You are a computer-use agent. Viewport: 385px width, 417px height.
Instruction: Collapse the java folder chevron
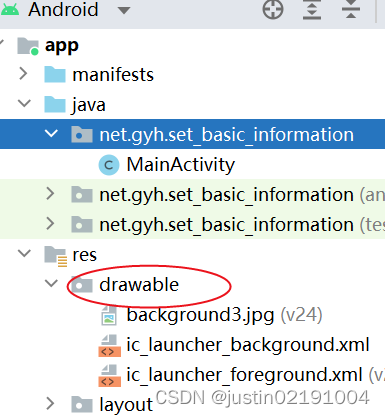(x=24, y=103)
